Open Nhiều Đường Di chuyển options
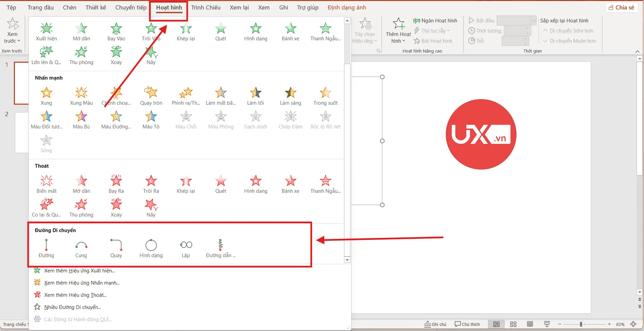 [72, 307]
